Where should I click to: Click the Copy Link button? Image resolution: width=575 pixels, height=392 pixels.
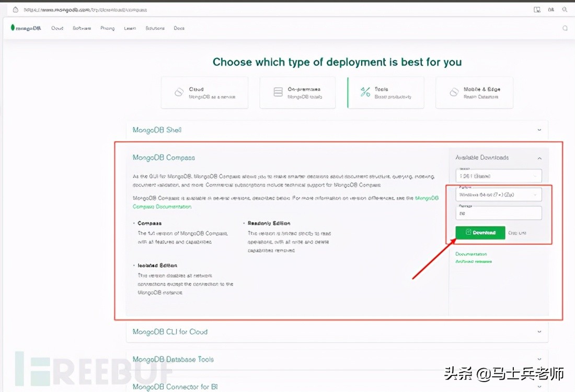coord(517,233)
